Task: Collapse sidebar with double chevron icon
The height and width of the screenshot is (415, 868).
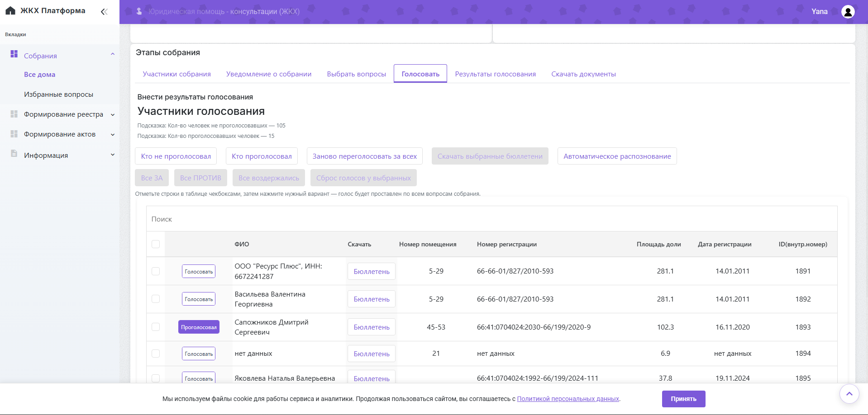Action: pos(104,12)
